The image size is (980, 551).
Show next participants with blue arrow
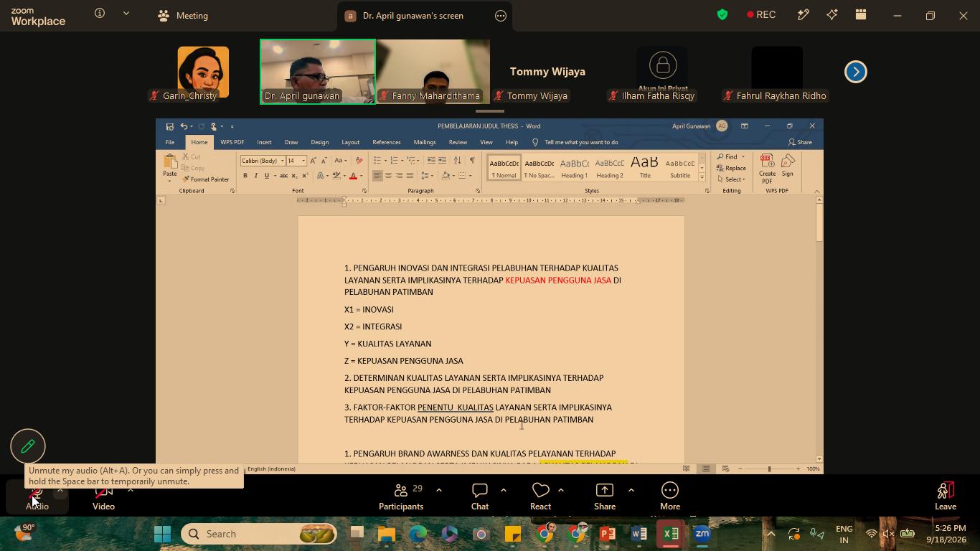point(855,72)
